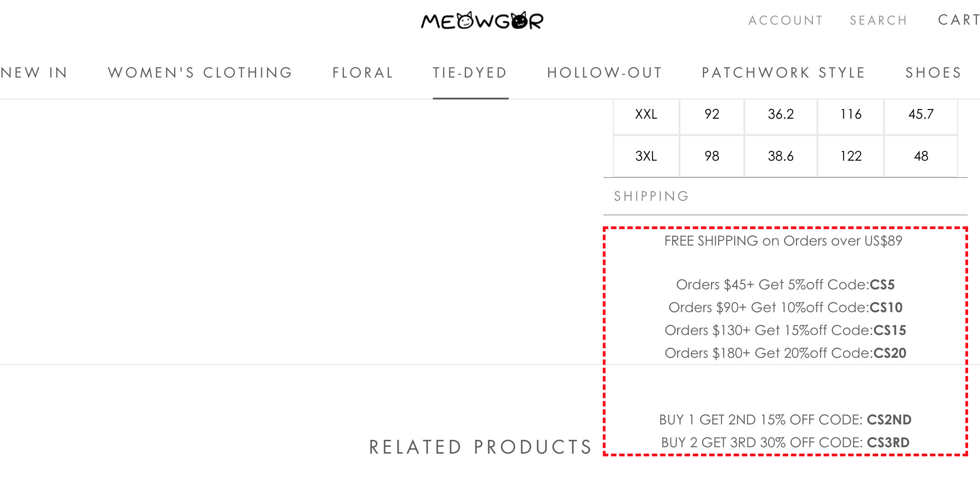
Task: Click the CS5 discount code
Action: pos(882,285)
